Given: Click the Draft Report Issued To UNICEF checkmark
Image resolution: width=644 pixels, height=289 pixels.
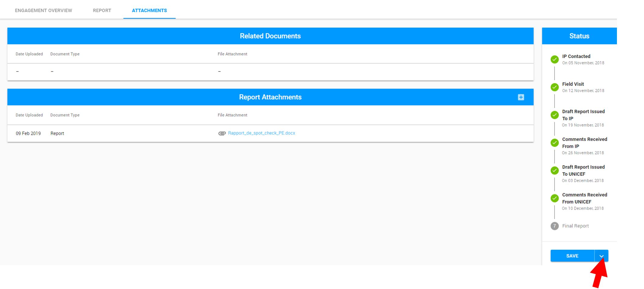Looking at the screenshot, I should [555, 170].
